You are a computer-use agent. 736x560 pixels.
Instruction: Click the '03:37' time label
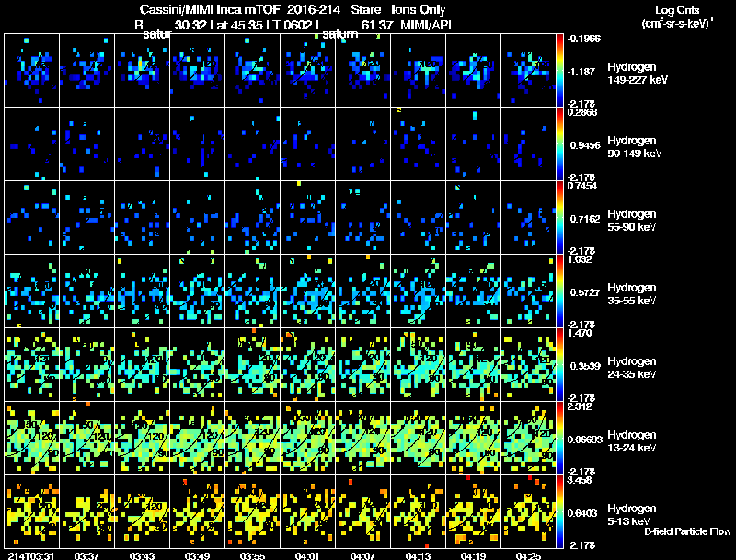pos(86,555)
